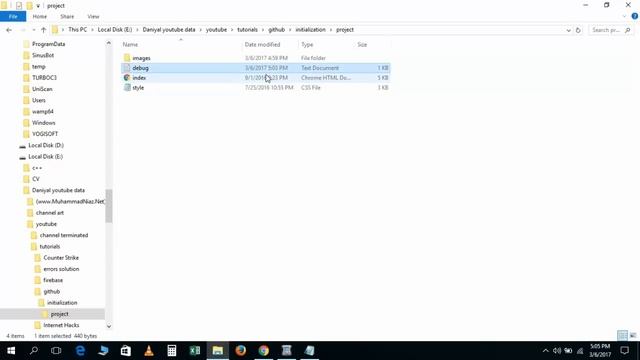Launch VLC media player from taskbar
This screenshot has width=640, height=360.
coord(149,351)
